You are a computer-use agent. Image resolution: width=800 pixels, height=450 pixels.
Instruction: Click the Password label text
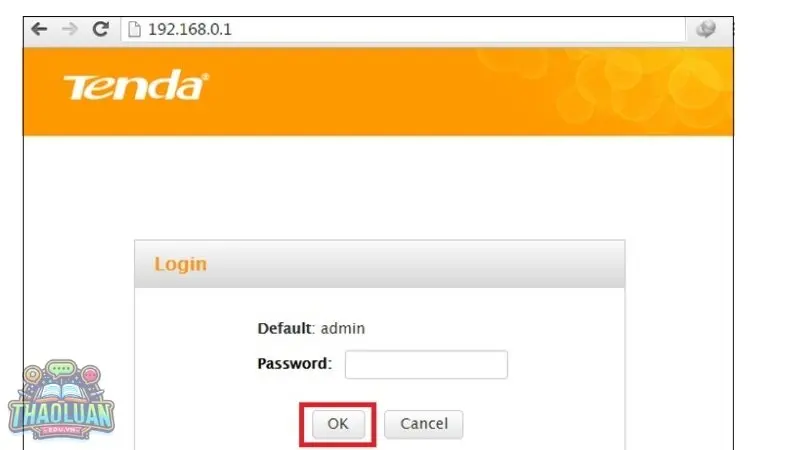pyautogui.click(x=294, y=363)
